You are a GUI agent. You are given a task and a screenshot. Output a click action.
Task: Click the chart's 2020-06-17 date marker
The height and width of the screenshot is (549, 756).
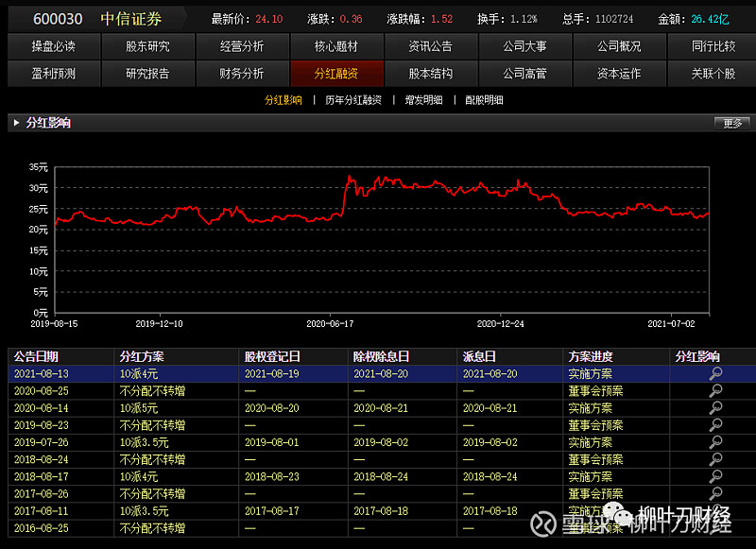pyautogui.click(x=330, y=324)
